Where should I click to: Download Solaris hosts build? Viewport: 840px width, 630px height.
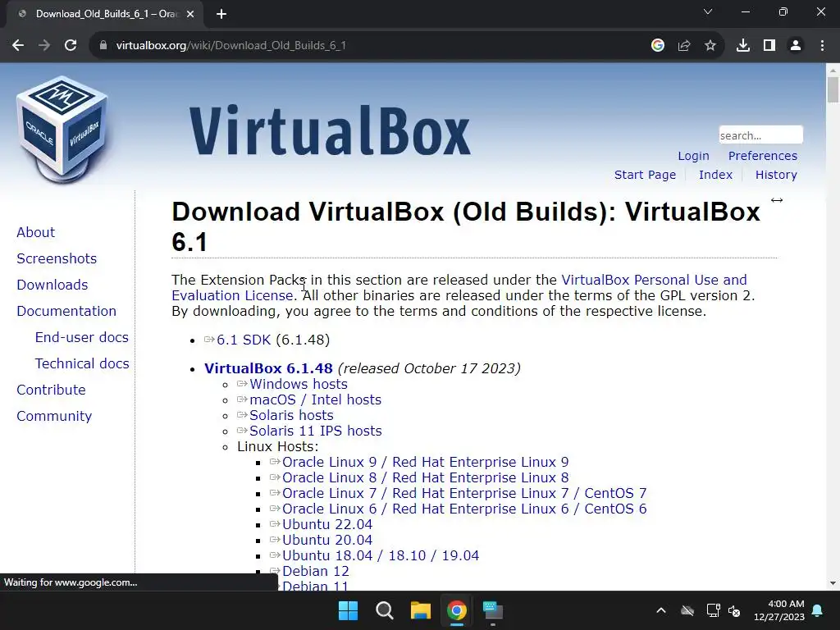291,415
